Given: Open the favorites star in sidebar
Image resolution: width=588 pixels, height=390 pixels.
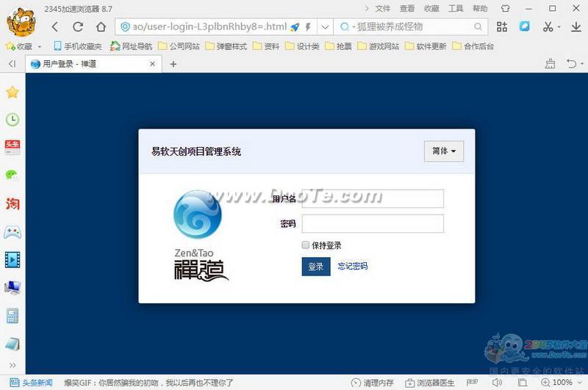Looking at the screenshot, I should pos(12,93).
